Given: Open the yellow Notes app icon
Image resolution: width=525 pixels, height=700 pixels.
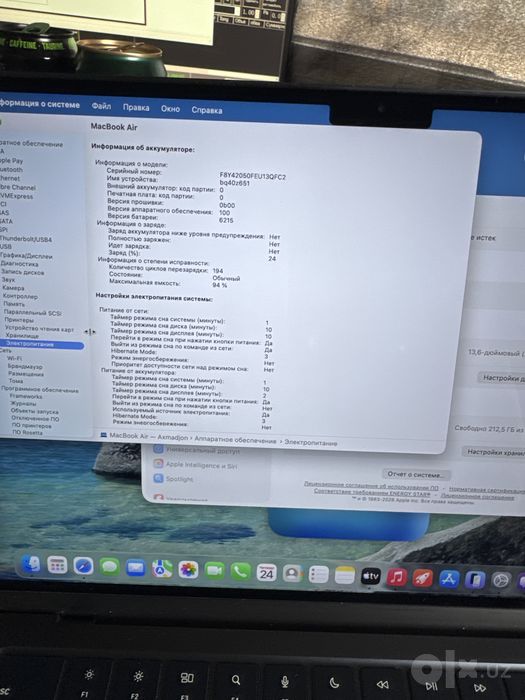Looking at the screenshot, I should 345,575.
